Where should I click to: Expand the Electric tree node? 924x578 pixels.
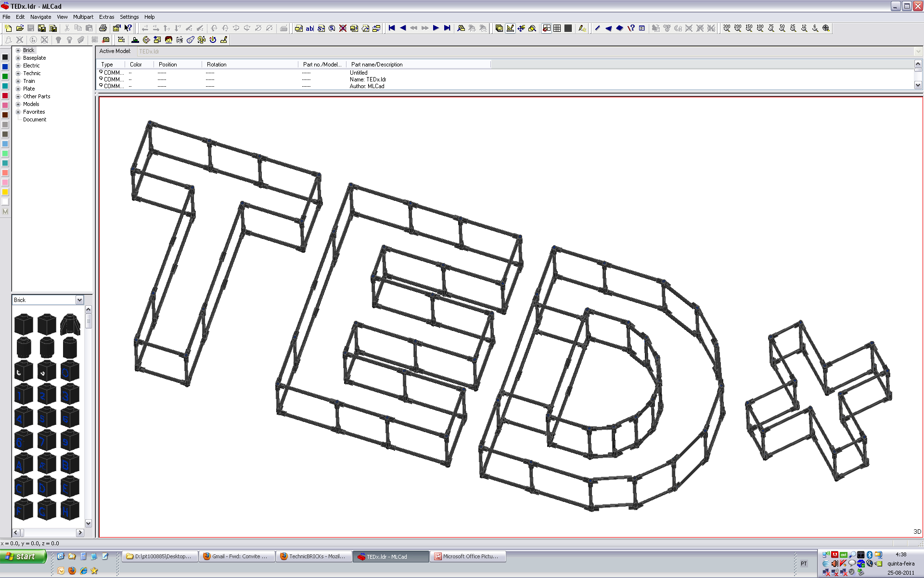coord(18,66)
